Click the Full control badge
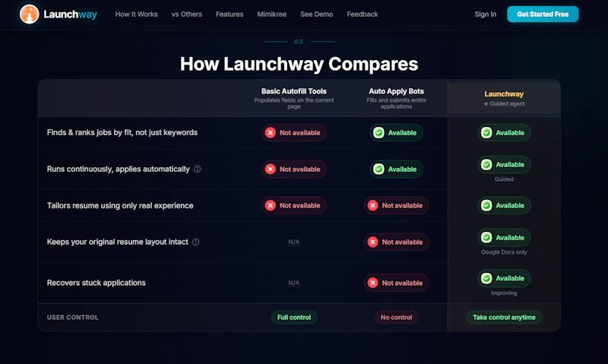 [x=294, y=318]
